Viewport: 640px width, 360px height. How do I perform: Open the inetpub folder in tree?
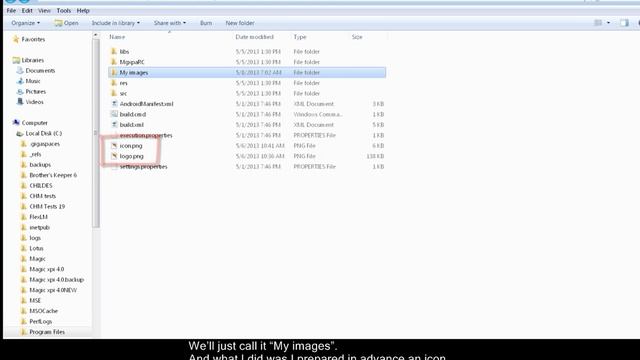(x=39, y=227)
